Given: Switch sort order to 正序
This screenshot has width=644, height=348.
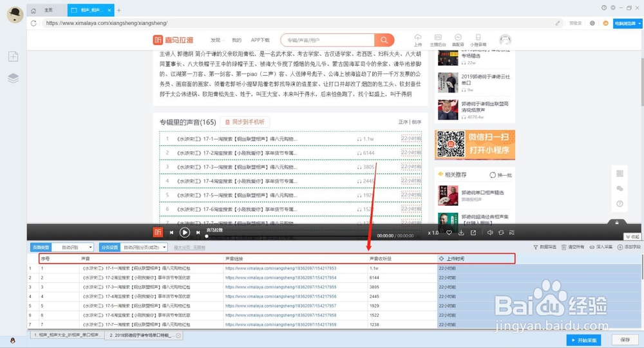Looking at the screenshot, I should [403, 122].
